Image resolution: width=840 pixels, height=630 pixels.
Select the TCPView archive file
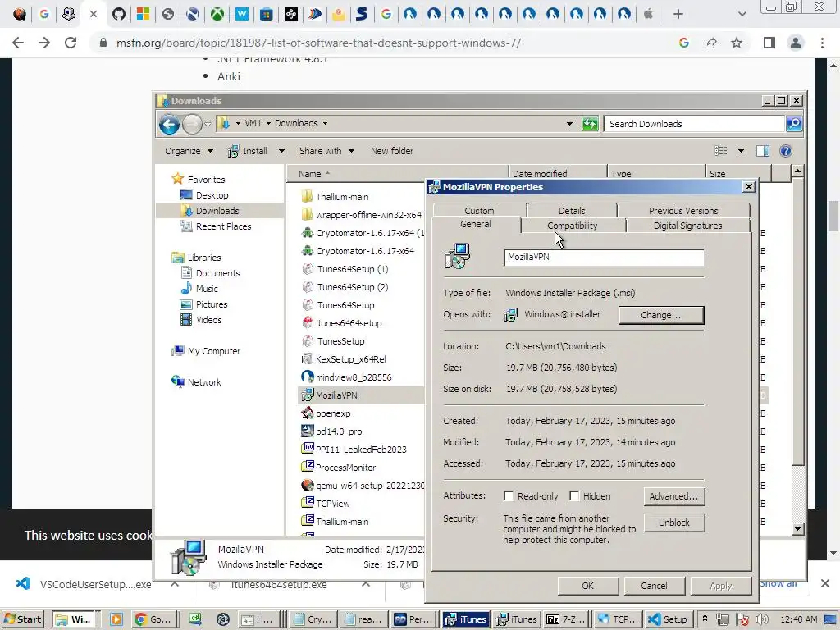pos(332,504)
